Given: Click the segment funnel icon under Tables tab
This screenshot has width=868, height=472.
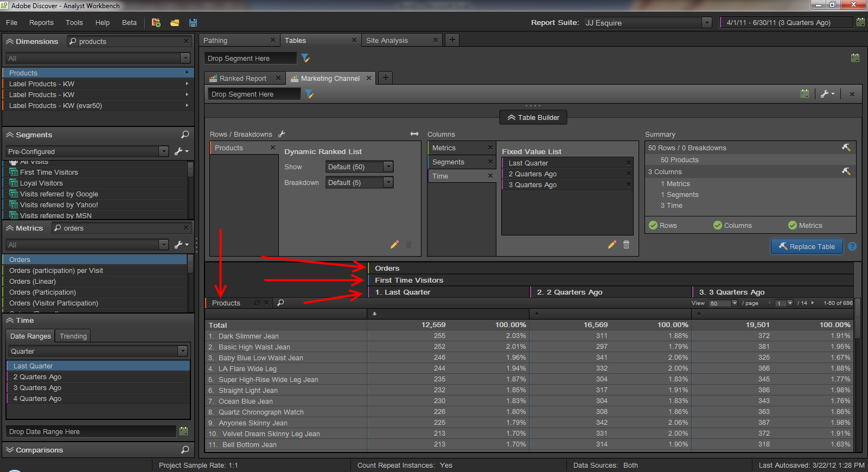Looking at the screenshot, I should point(305,58).
